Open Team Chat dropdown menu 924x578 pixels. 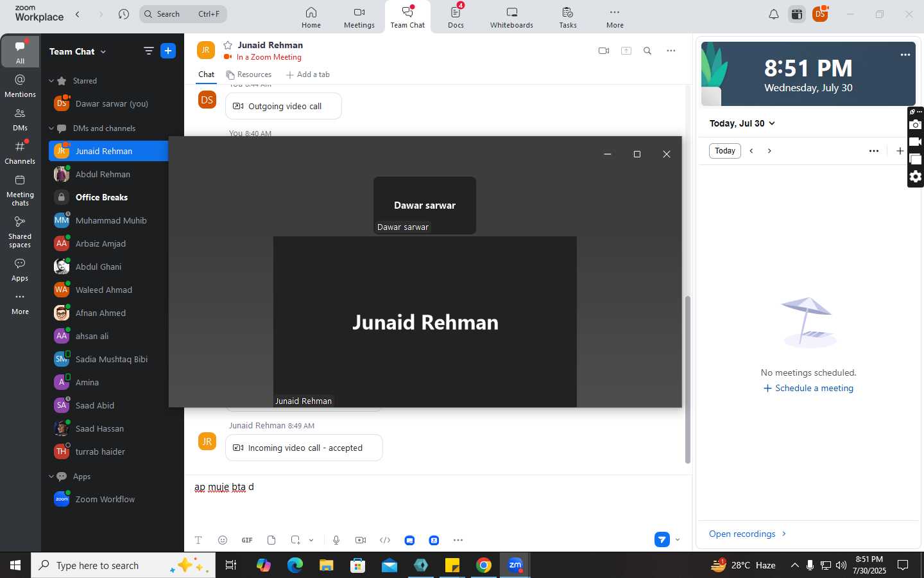(x=78, y=51)
